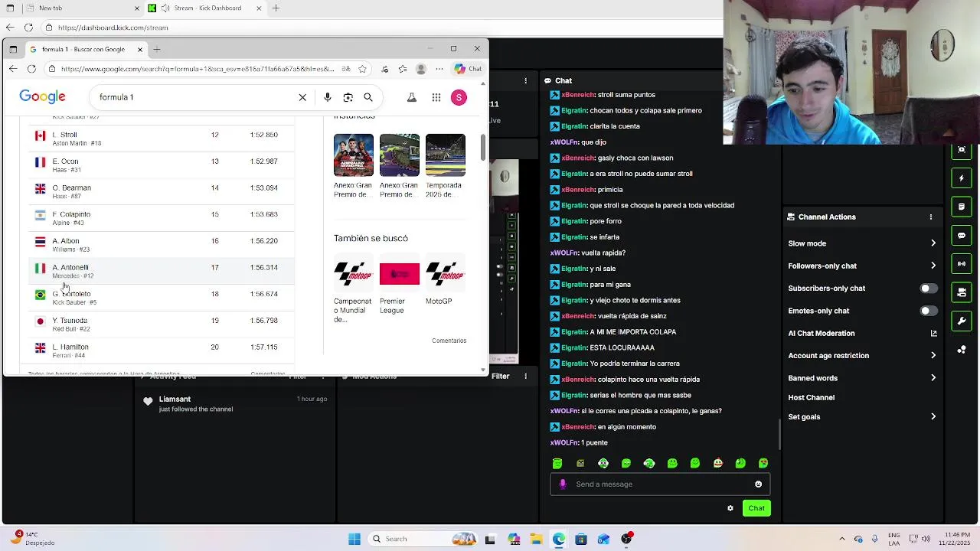The image size is (980, 551).
Task: Open File Explorer from taskbar
Action: tap(536, 539)
